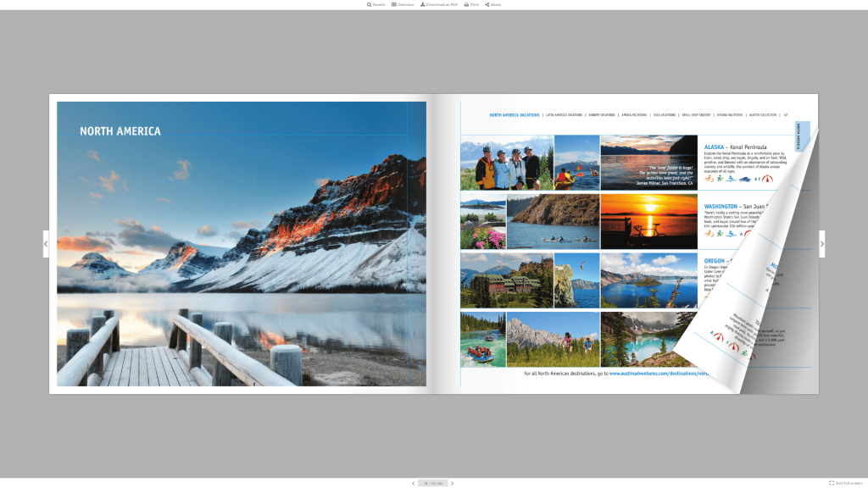Click the next page arrow at bottom
The height and width of the screenshot is (488, 868).
pyautogui.click(x=453, y=483)
